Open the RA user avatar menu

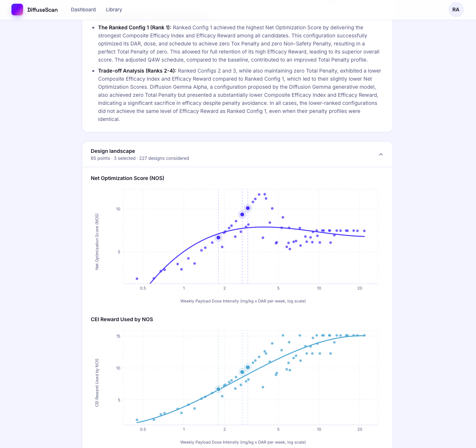456,10
